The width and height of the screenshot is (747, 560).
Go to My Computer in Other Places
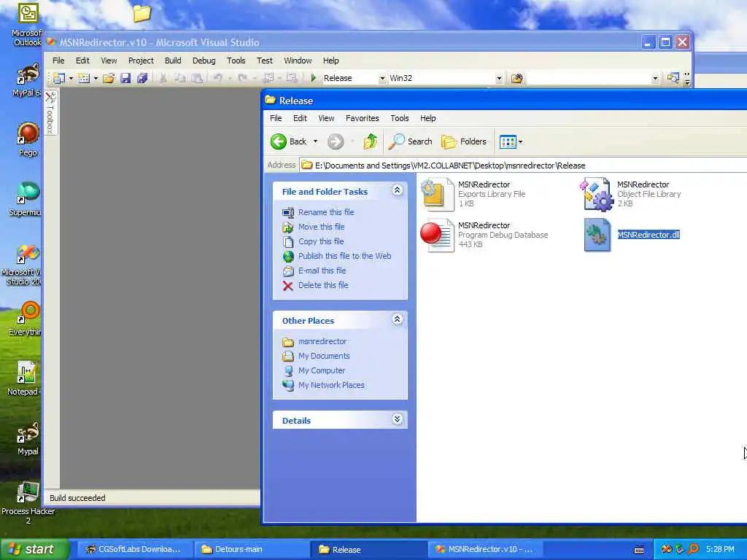tap(322, 370)
